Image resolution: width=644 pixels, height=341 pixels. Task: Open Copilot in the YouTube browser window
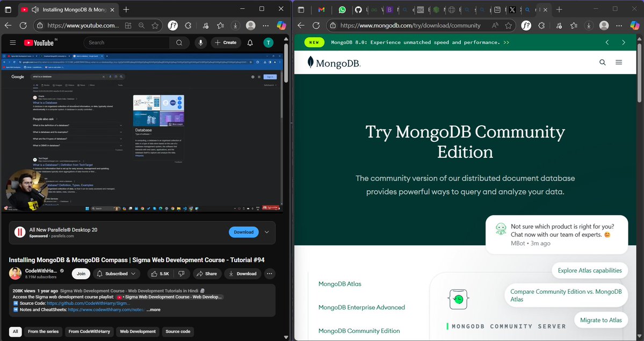point(281,25)
